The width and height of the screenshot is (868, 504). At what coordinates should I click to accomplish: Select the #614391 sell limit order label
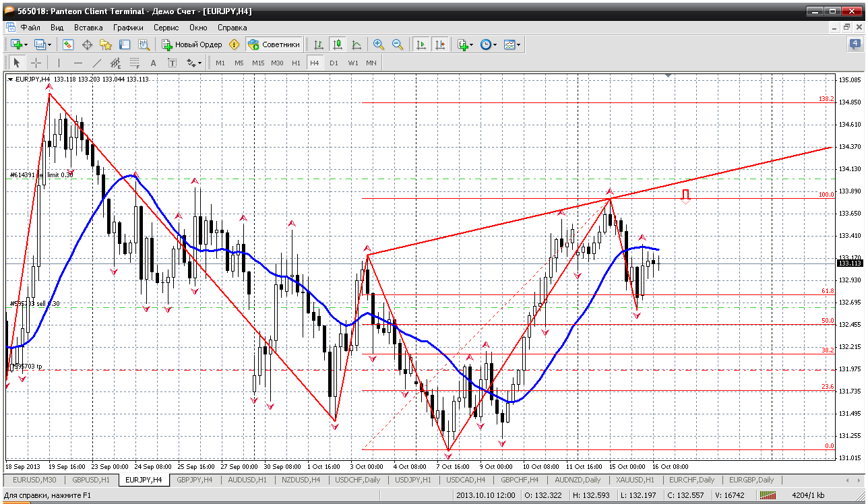(41, 175)
